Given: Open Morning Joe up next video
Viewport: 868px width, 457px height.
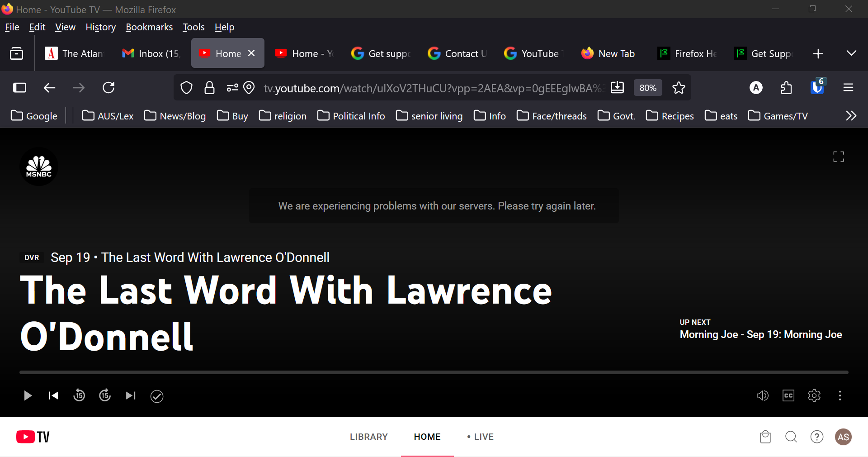Looking at the screenshot, I should 761,334.
